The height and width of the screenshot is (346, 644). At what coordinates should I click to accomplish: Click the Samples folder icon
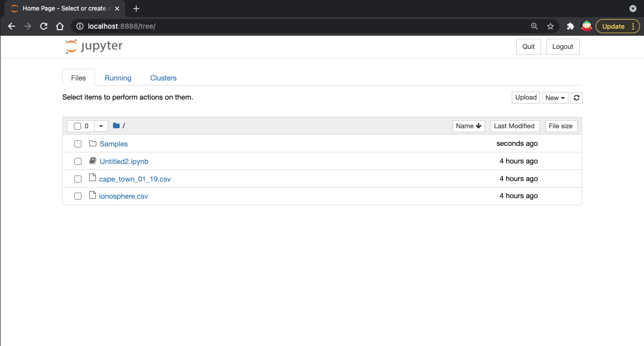[93, 144]
